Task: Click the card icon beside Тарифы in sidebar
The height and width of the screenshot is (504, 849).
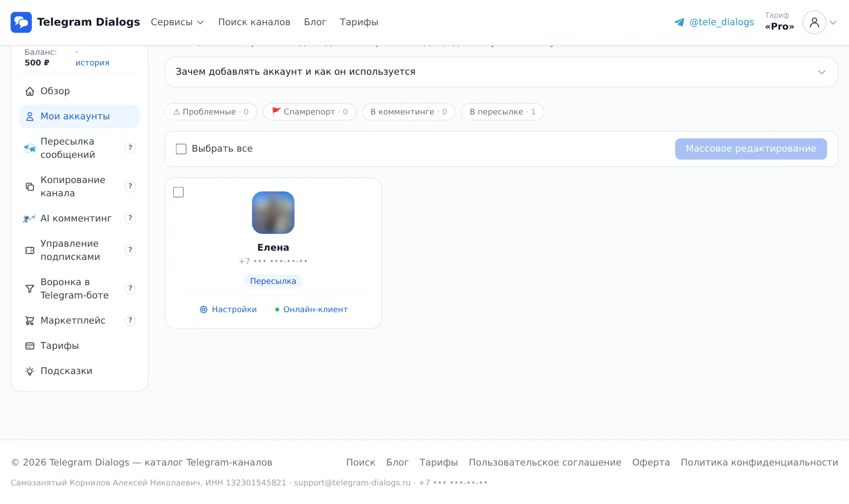Action: [x=30, y=346]
